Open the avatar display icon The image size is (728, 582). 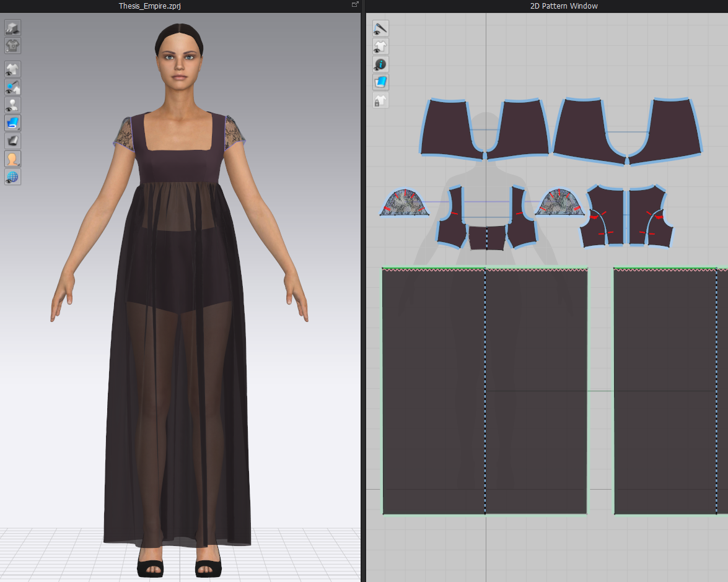(x=12, y=159)
